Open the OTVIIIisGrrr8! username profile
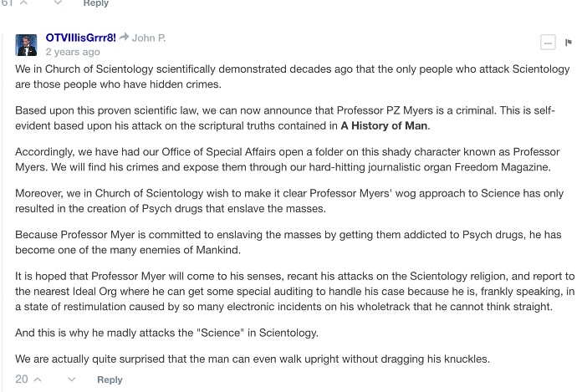Screen dimensions: 582x392 (x=80, y=38)
